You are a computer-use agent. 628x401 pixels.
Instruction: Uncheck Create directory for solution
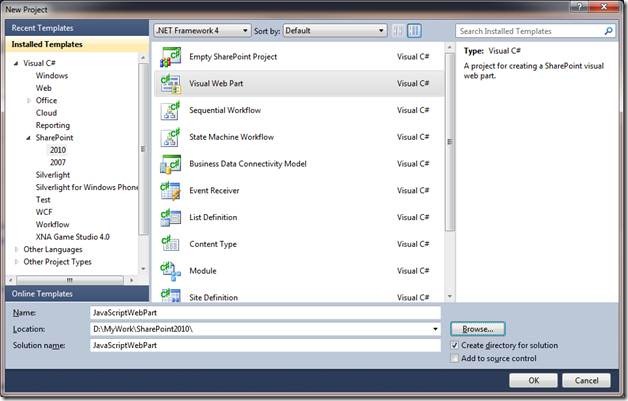[455, 345]
